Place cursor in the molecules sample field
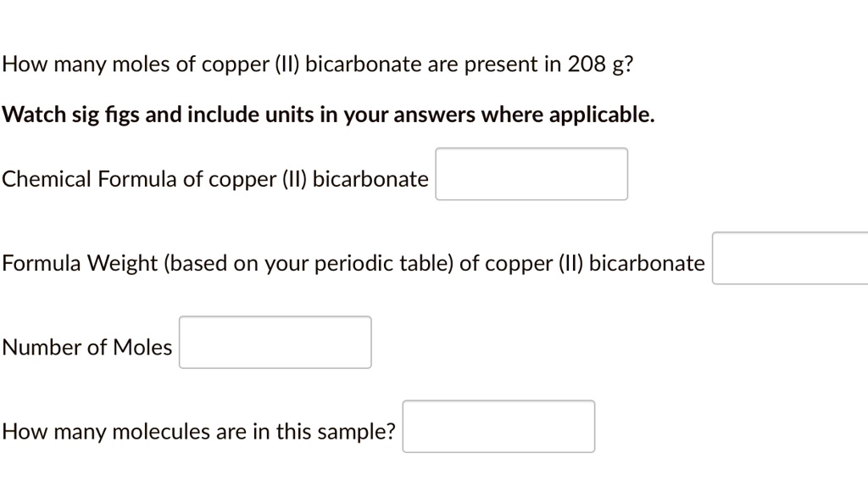The width and height of the screenshot is (868, 498). coord(498,426)
